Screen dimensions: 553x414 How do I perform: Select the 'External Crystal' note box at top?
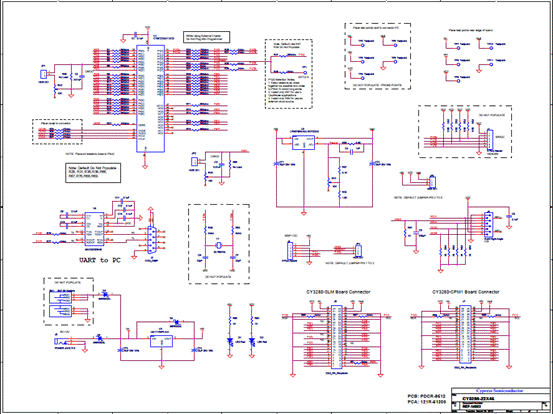pyautogui.click(x=207, y=37)
